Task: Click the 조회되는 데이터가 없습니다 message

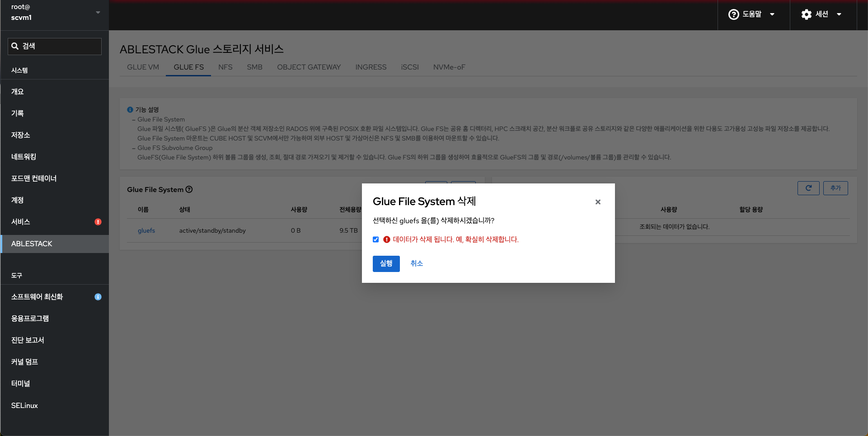Action: pos(674,227)
